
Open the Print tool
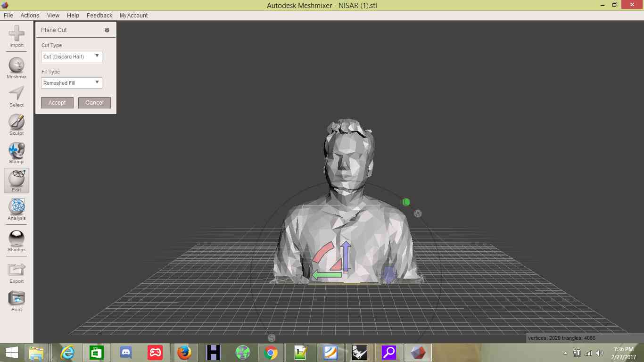pyautogui.click(x=17, y=301)
